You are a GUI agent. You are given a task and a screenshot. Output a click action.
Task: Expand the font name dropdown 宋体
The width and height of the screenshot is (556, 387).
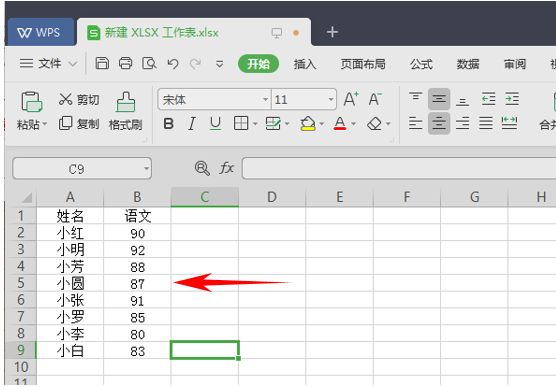point(265,99)
